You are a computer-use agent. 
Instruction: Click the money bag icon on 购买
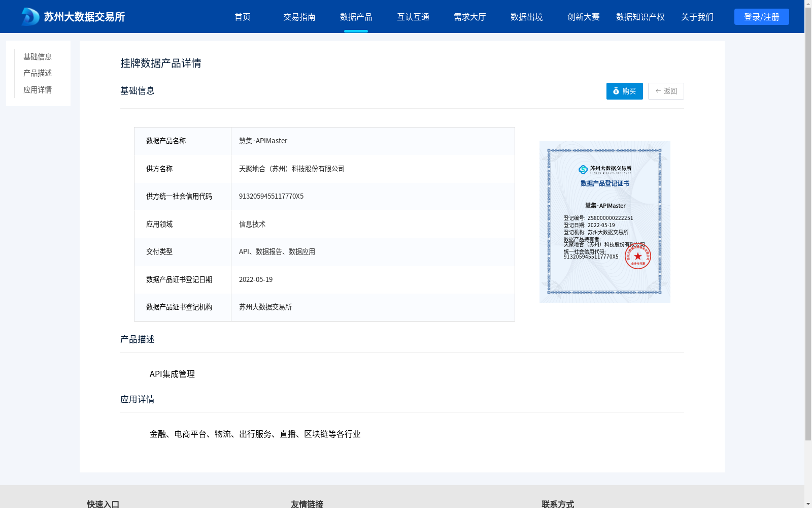coord(616,91)
